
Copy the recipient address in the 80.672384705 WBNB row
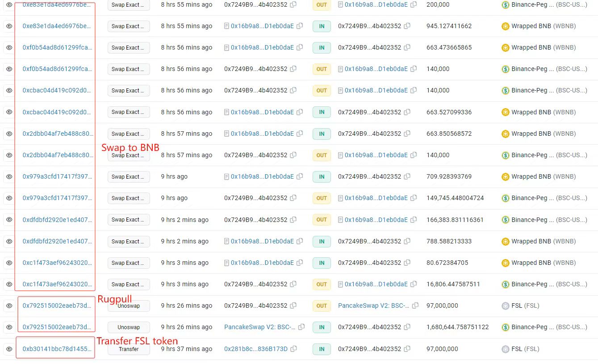407,263
